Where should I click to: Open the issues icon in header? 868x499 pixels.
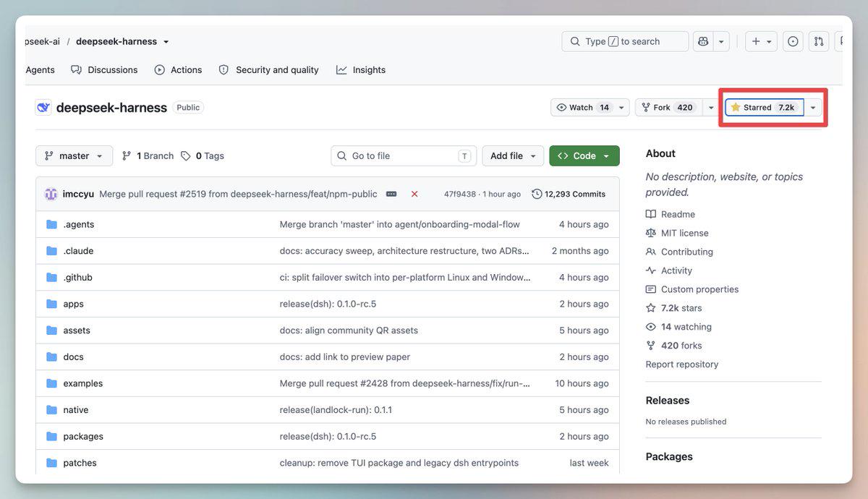point(793,41)
